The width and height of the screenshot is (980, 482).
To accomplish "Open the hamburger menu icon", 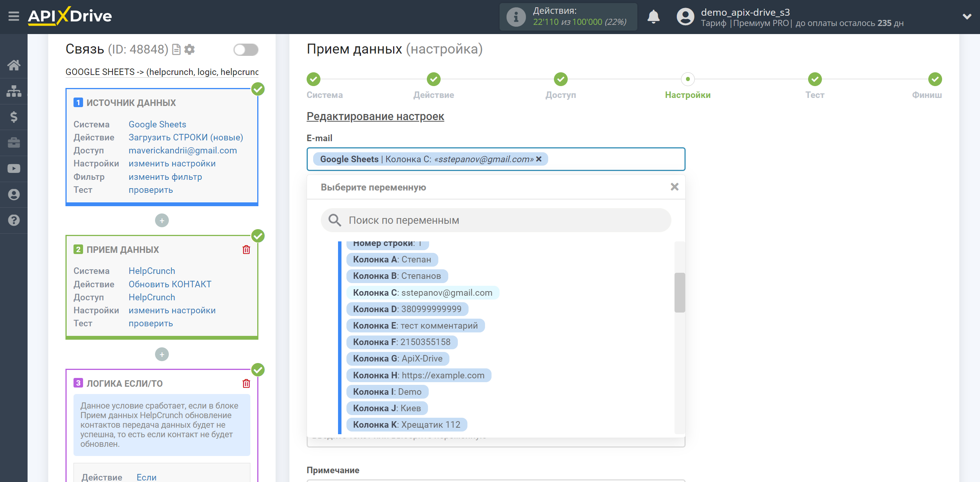I will [14, 16].
